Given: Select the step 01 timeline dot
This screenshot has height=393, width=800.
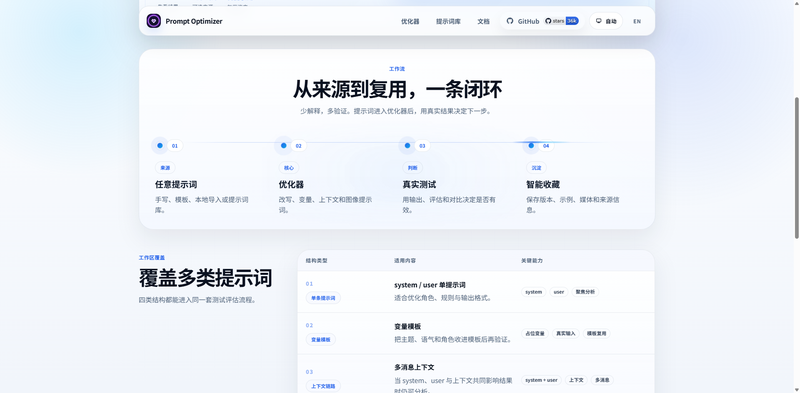Looking at the screenshot, I should click(x=160, y=145).
